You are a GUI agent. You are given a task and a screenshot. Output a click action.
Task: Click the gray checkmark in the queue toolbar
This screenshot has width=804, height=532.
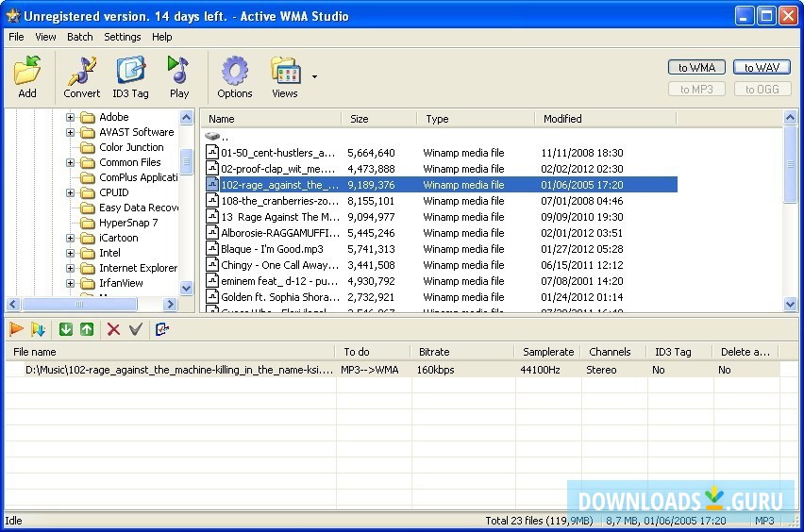pyautogui.click(x=136, y=329)
